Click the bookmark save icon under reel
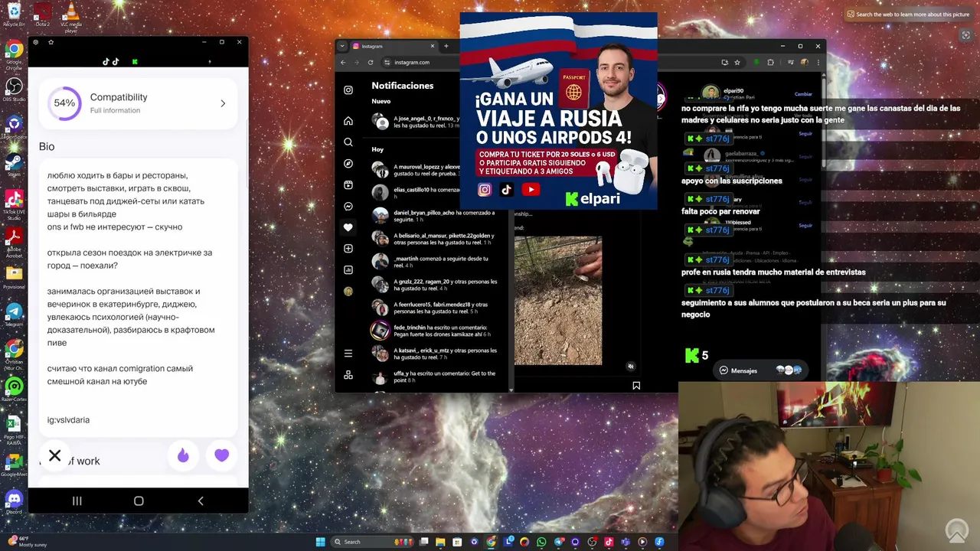 (x=636, y=386)
